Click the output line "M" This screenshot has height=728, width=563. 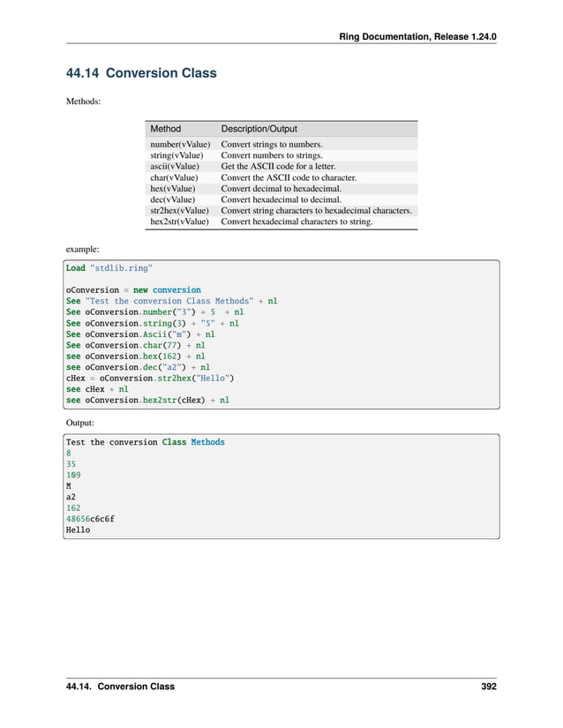[x=69, y=486]
